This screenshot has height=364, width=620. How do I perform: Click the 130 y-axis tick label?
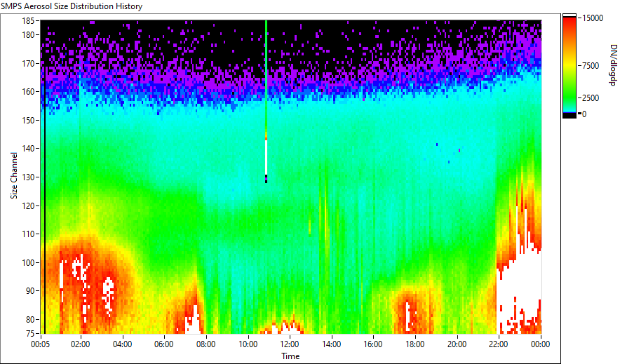click(x=28, y=177)
